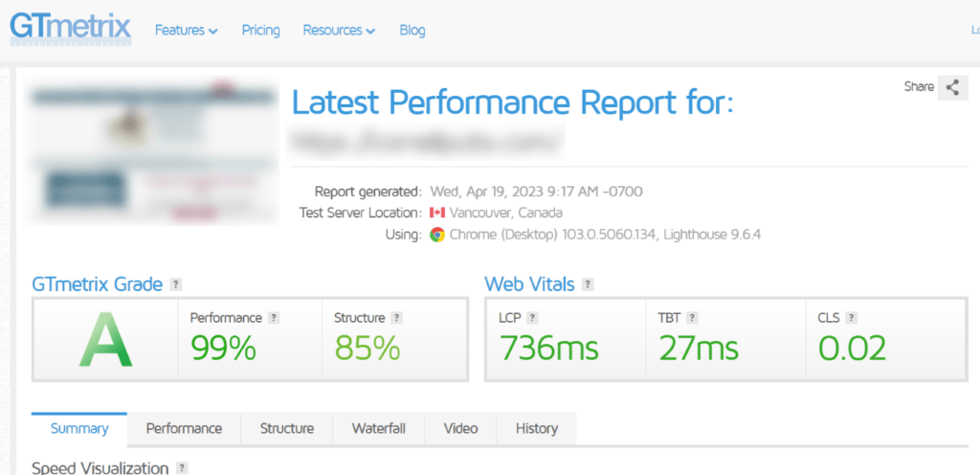The width and height of the screenshot is (980, 475).
Task: Switch to the Performance tab
Action: tap(184, 429)
